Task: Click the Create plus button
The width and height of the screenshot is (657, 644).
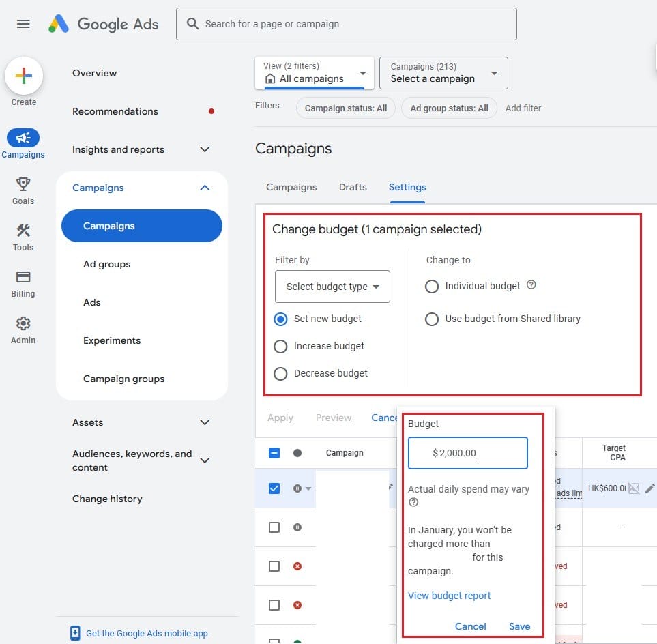Action: click(24, 76)
